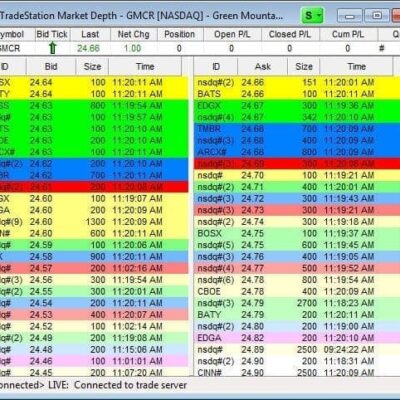Select bid row 24.62 size 700
This screenshot has width=400, height=400.
tap(94, 175)
